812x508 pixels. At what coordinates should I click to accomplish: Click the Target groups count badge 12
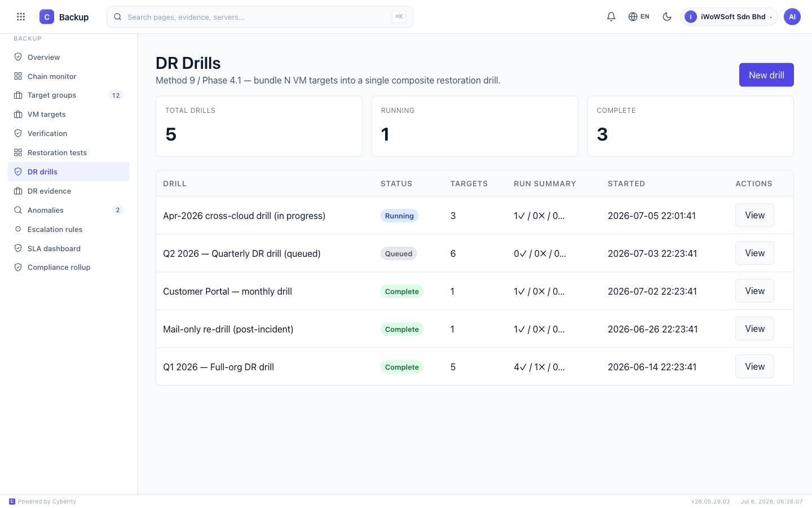click(x=116, y=95)
